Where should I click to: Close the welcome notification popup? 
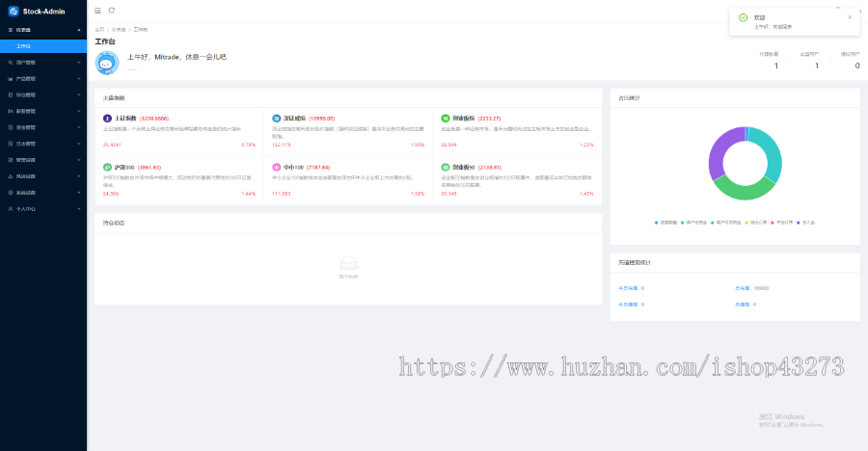pyautogui.click(x=850, y=17)
